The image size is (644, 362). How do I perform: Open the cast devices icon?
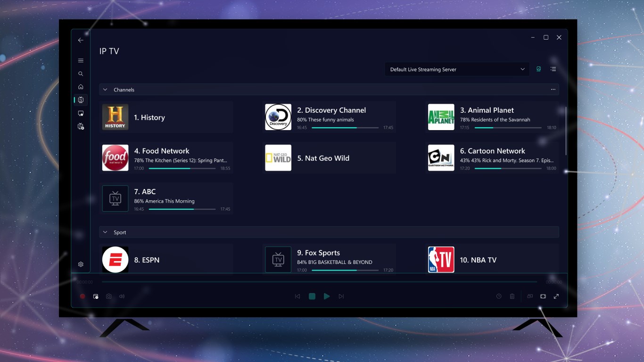pos(530,296)
